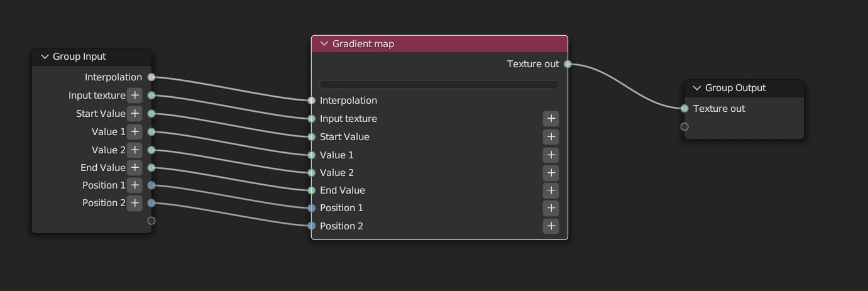Click the dark field below Texture out
Viewport: 868px width, 291px height.
[439, 84]
